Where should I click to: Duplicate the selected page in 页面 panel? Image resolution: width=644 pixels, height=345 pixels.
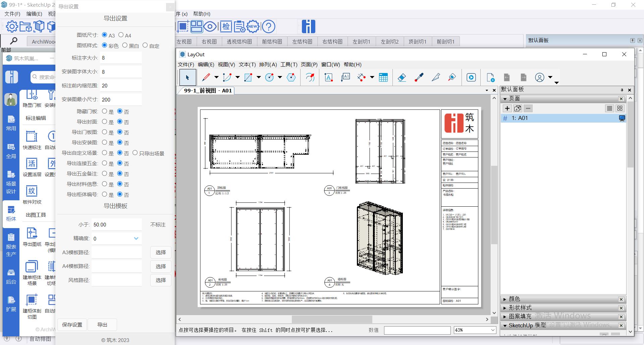518,109
